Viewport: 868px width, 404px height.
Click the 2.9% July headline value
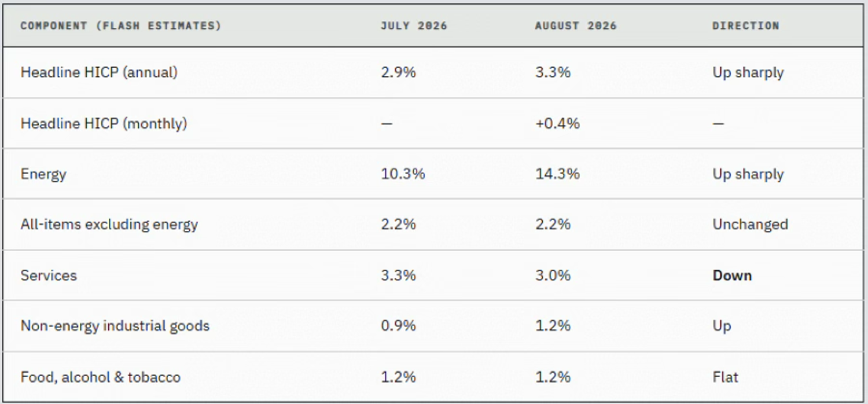point(398,72)
